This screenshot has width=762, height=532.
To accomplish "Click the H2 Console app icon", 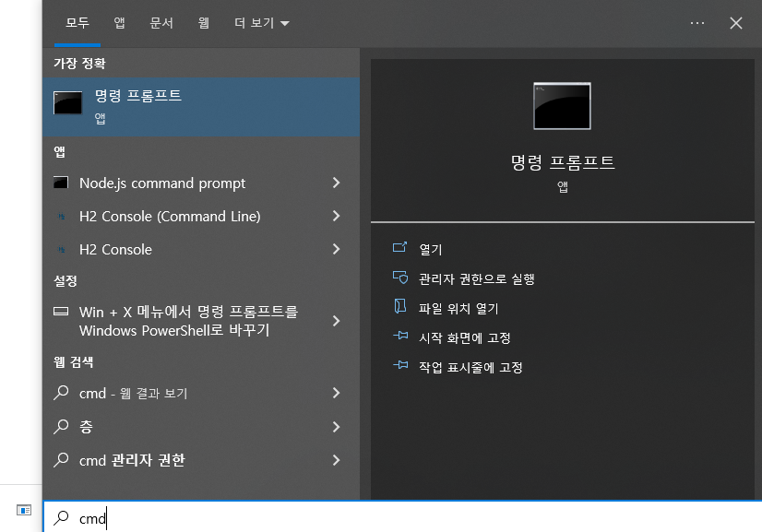I will coord(61,249).
